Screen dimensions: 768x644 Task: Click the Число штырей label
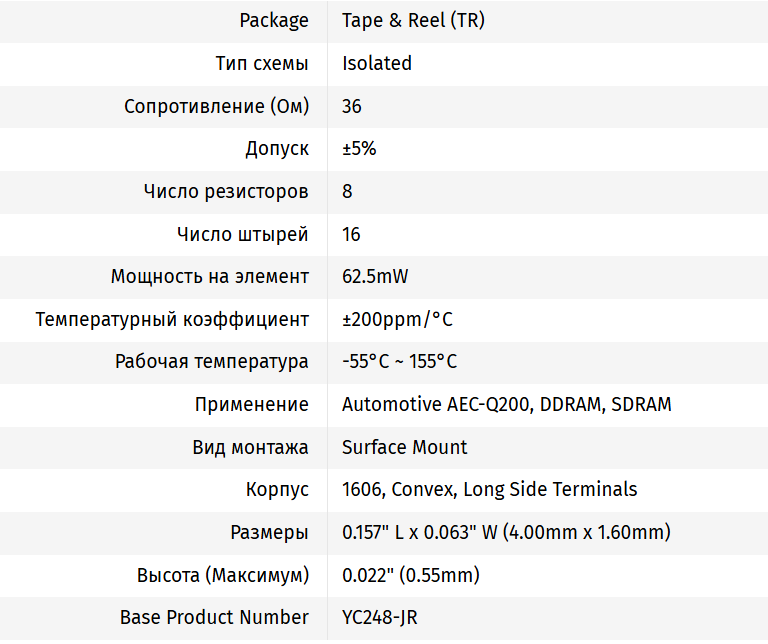click(243, 234)
